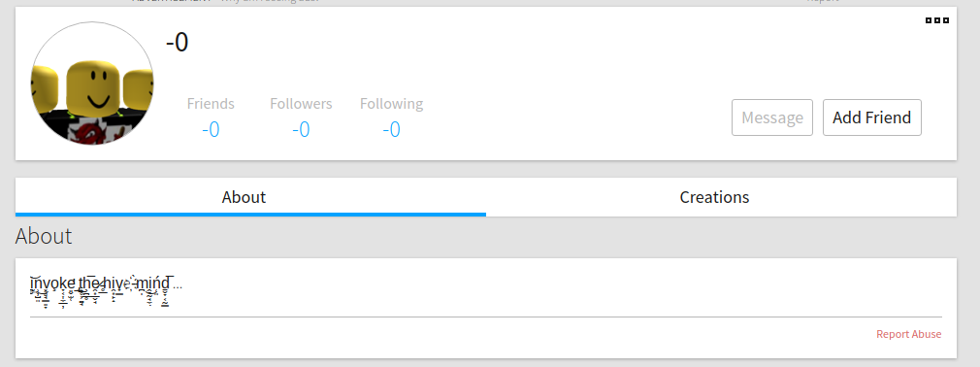
Task: Click the Following count value
Action: (391, 129)
